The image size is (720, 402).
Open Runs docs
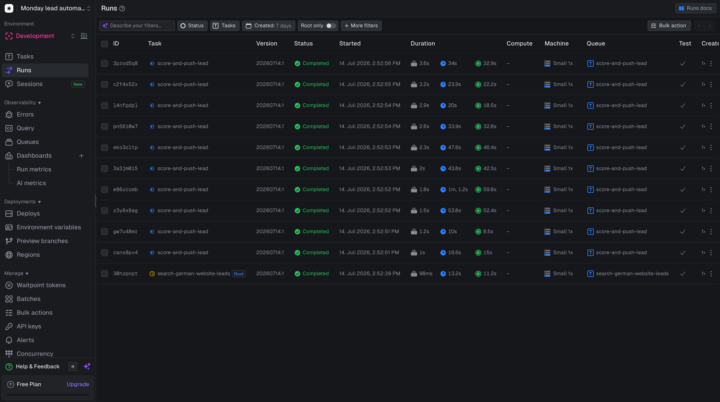coord(695,8)
